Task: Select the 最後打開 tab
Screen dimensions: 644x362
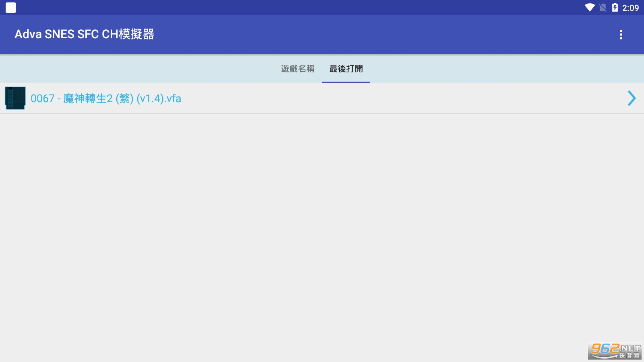Action: [346, 69]
